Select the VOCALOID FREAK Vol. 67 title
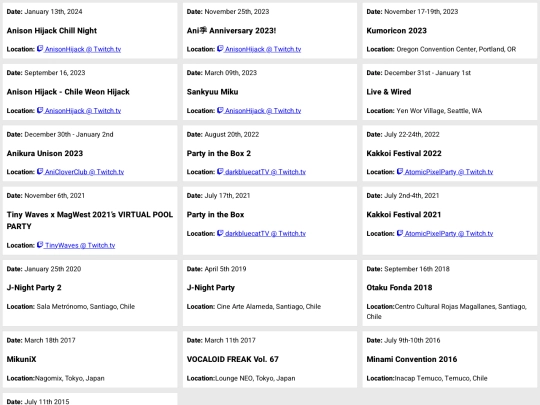This screenshot has height=405, width=540. tap(232, 359)
